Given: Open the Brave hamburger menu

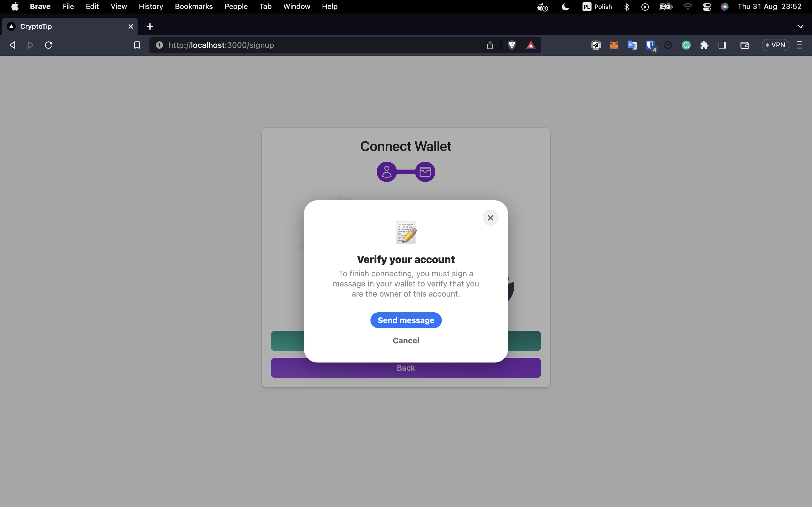Looking at the screenshot, I should pos(800,45).
